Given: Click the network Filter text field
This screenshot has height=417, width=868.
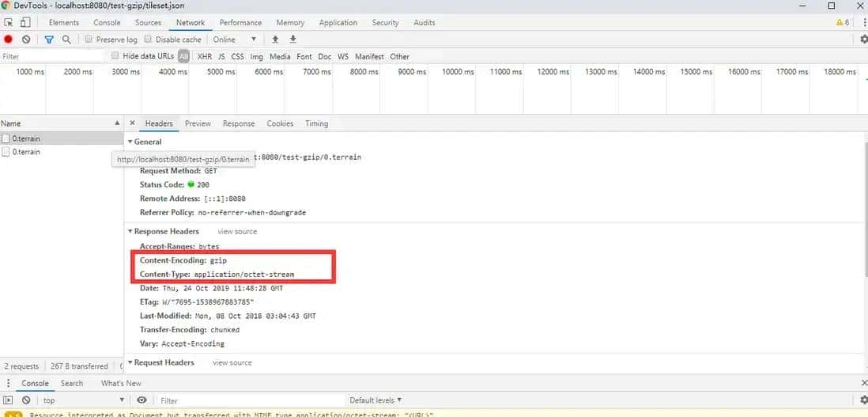Looking at the screenshot, I should tap(51, 56).
